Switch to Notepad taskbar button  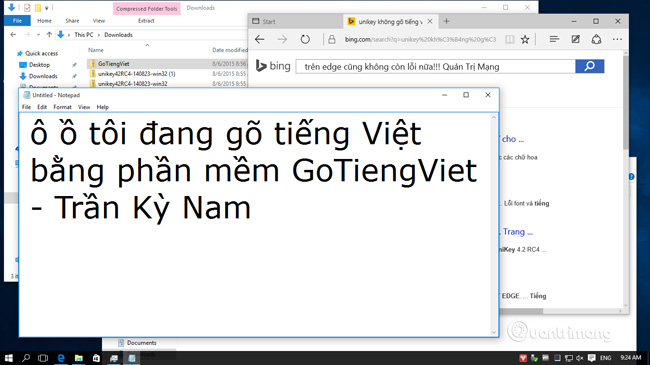click(x=132, y=358)
